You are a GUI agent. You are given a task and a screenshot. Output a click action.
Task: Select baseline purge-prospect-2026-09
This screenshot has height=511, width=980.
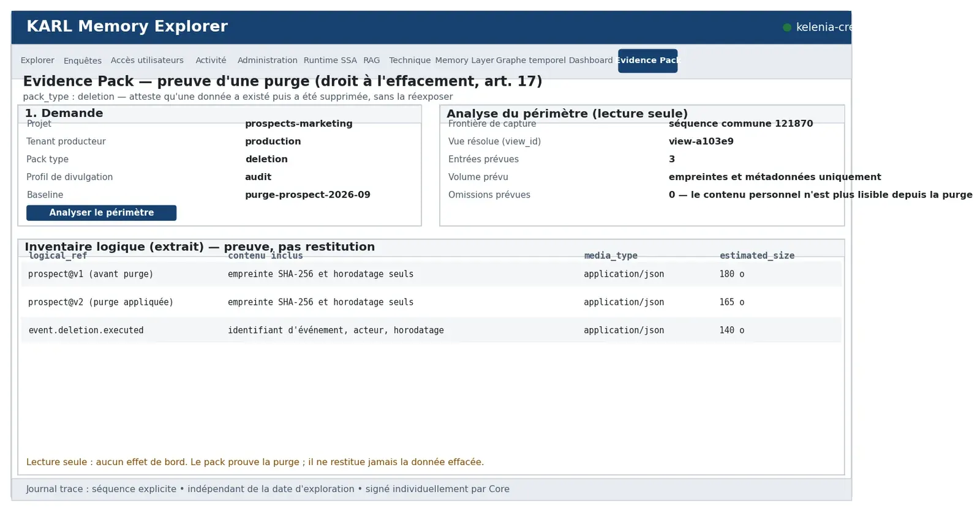coord(307,195)
